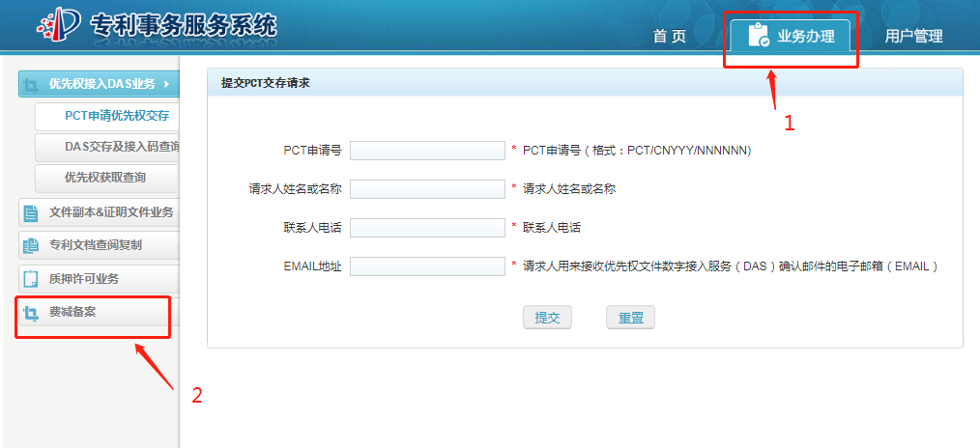Click the 提交 button

pyautogui.click(x=547, y=318)
